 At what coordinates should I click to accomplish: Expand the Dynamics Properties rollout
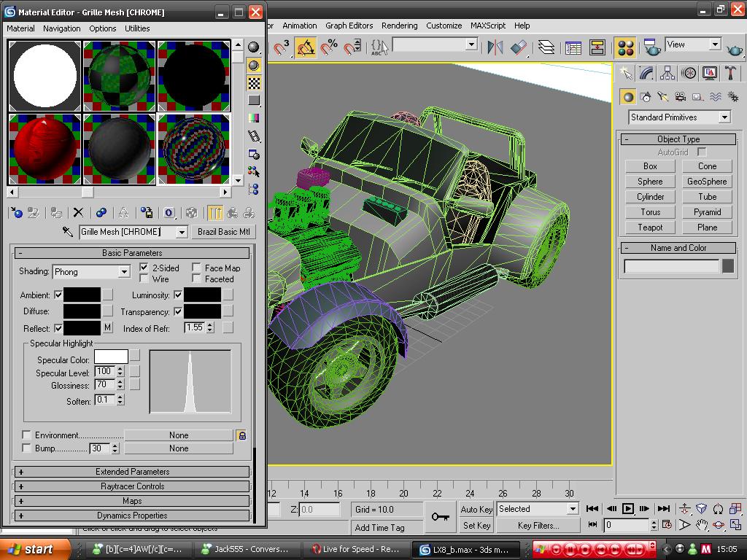pyautogui.click(x=132, y=516)
